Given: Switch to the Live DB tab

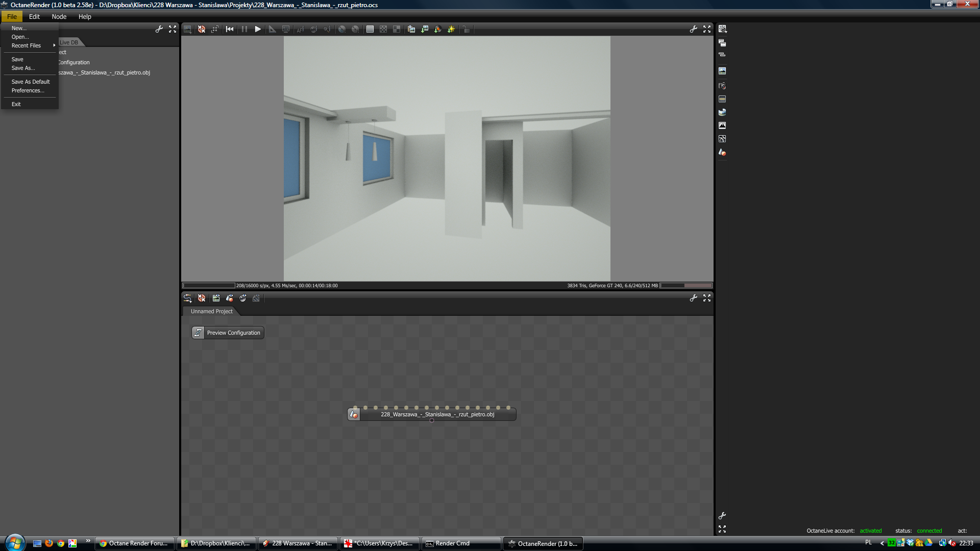Looking at the screenshot, I should click(x=69, y=42).
